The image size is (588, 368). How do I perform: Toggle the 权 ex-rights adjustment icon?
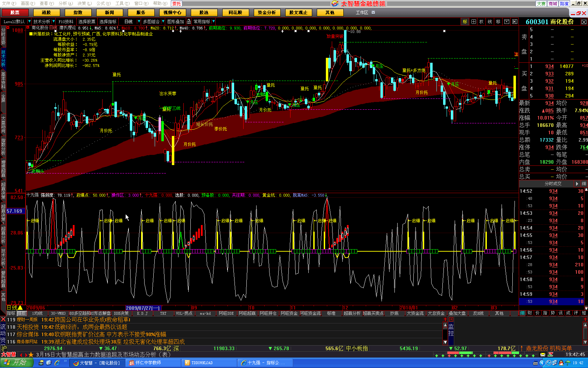click(x=482, y=22)
